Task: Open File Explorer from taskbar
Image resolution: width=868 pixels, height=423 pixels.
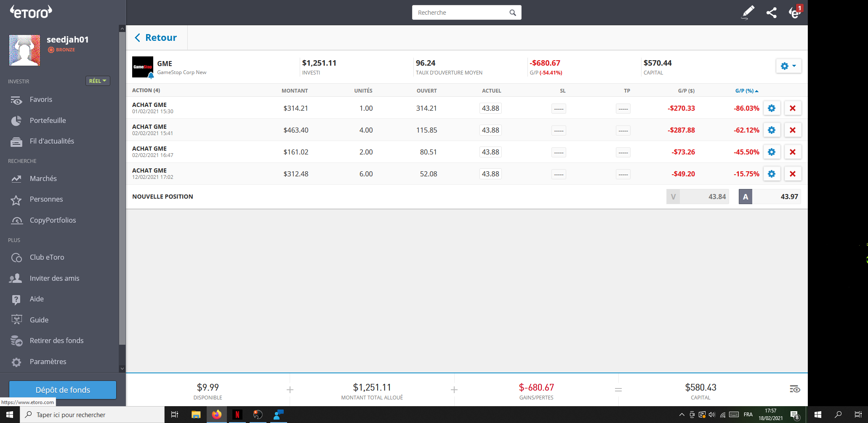Action: [x=196, y=415]
